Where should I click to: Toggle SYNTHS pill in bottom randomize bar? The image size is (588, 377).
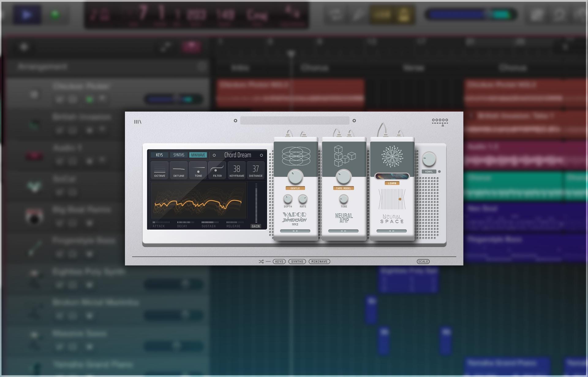(297, 261)
